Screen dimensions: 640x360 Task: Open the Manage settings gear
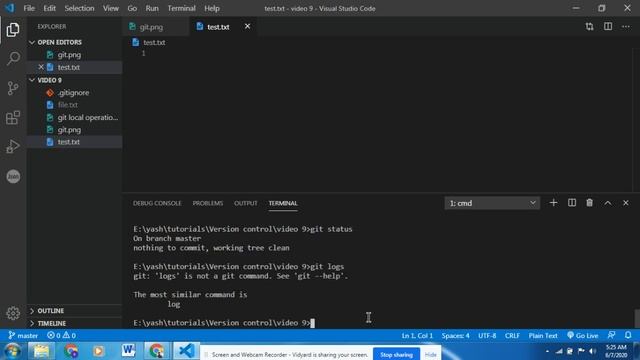13,313
